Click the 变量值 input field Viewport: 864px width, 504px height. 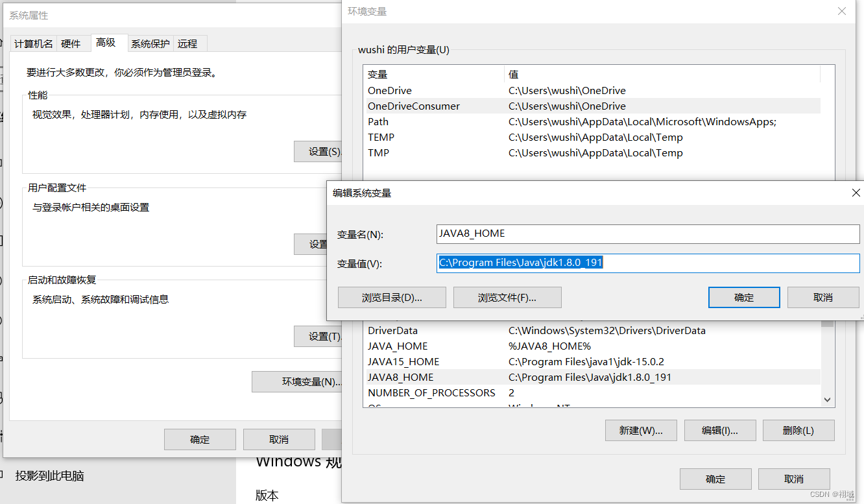pos(648,263)
